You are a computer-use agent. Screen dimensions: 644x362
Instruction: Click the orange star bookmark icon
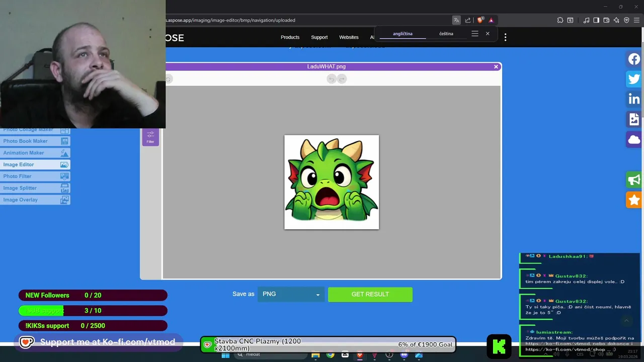tap(634, 200)
